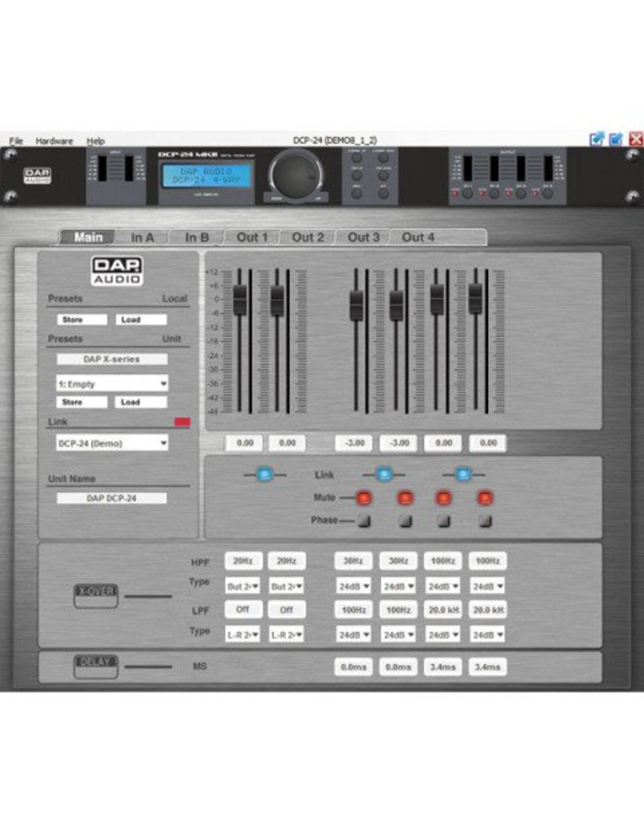Image resolution: width=644 pixels, height=824 pixels.
Task: Open the 'DCP-24 (Demo)' link dropdown
Action: 113,443
